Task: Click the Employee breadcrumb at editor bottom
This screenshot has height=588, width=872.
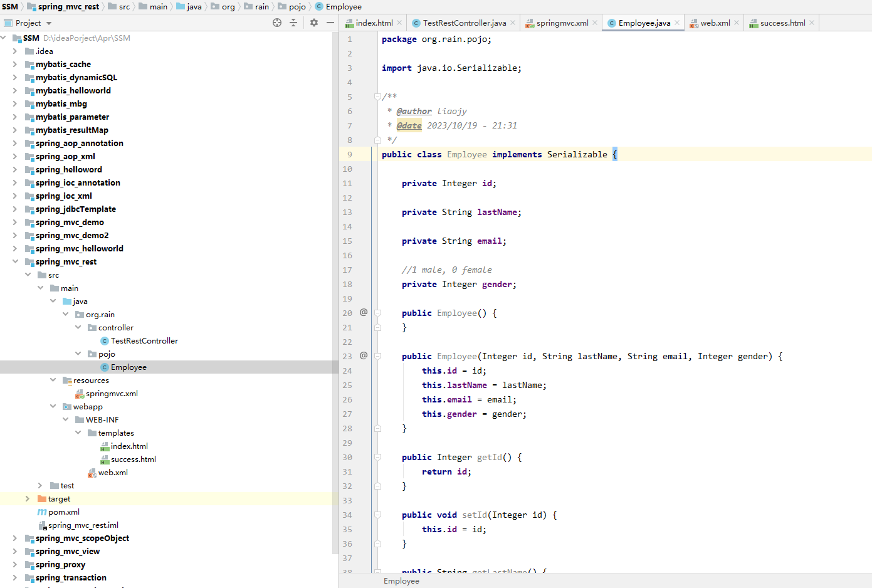Action: [x=401, y=581]
